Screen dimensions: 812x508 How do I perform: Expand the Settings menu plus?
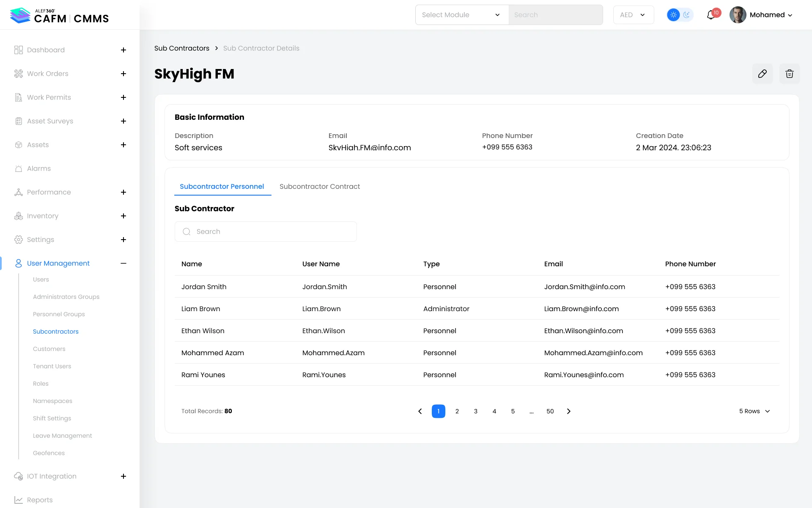pos(123,240)
